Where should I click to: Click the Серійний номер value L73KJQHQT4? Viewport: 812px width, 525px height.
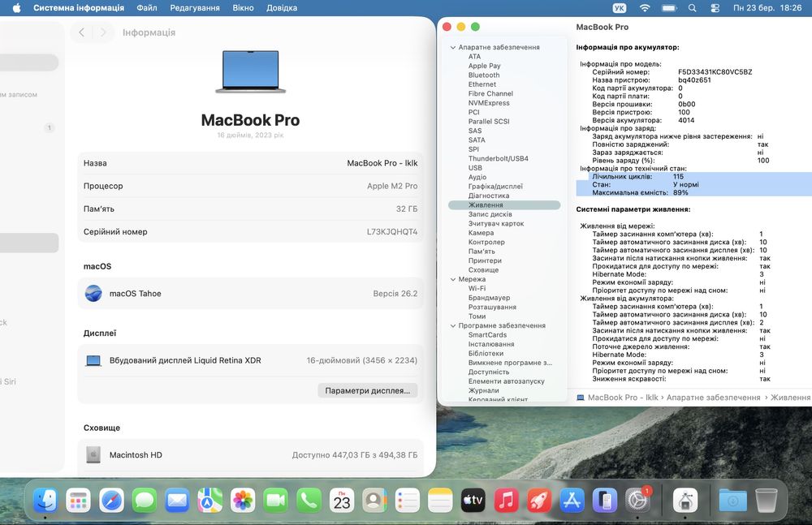(392, 231)
